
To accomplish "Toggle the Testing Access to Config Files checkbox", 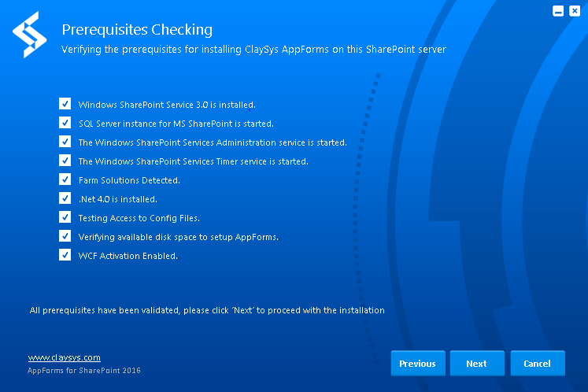I will pos(65,217).
